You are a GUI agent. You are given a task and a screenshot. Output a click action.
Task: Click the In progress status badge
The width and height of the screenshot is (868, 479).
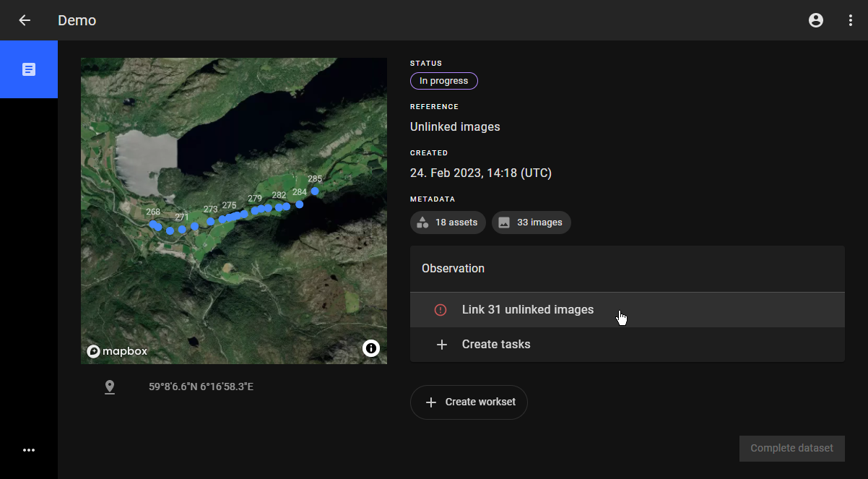click(443, 81)
